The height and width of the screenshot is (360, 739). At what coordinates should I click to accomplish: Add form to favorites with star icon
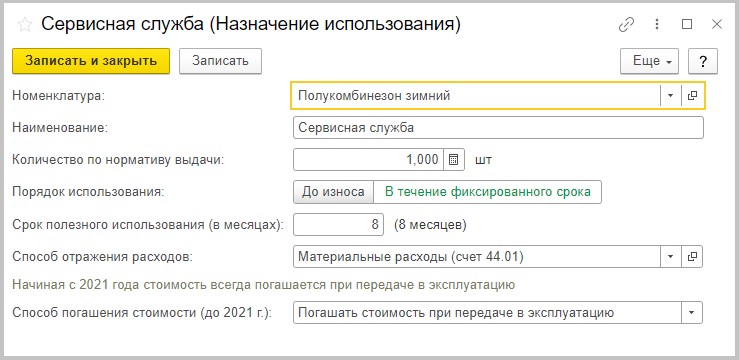[x=24, y=25]
